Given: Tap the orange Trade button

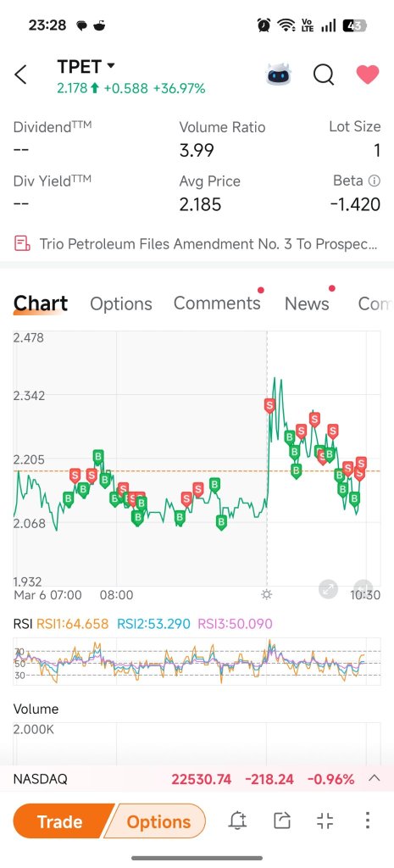Looking at the screenshot, I should tap(60, 821).
